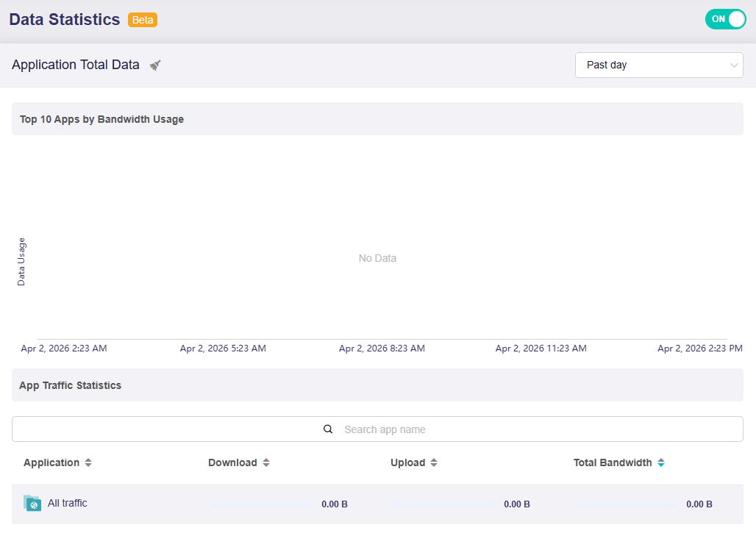The height and width of the screenshot is (536, 756).
Task: Click the All traffic upload usage bar
Action: [444, 504]
